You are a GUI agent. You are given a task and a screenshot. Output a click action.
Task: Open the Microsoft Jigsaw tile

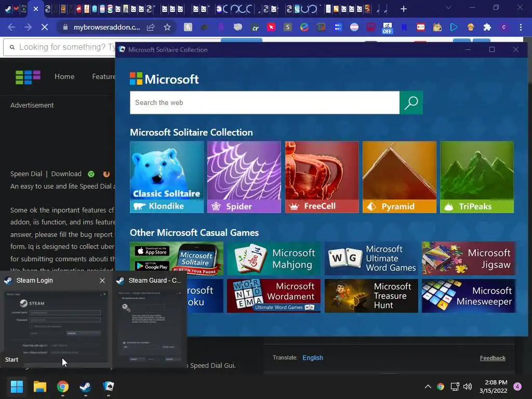click(469, 258)
